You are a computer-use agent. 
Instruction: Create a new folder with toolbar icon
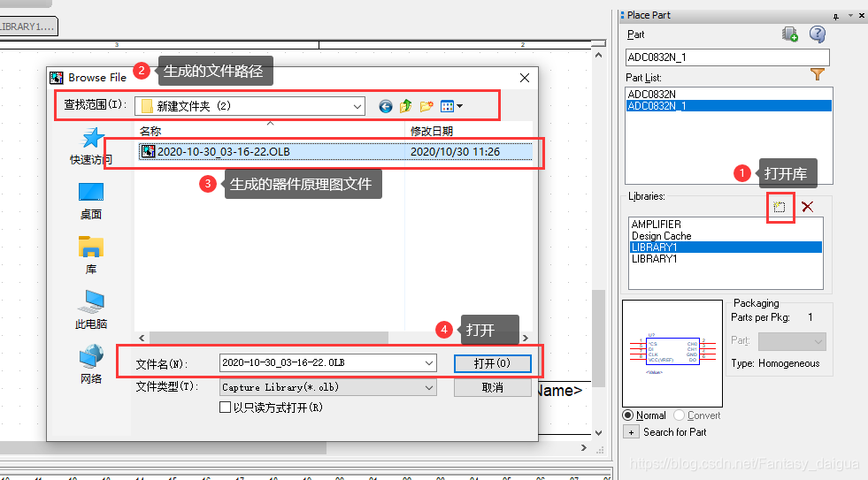click(x=426, y=106)
